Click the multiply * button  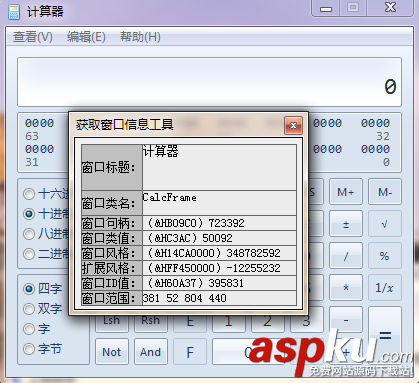click(346, 288)
